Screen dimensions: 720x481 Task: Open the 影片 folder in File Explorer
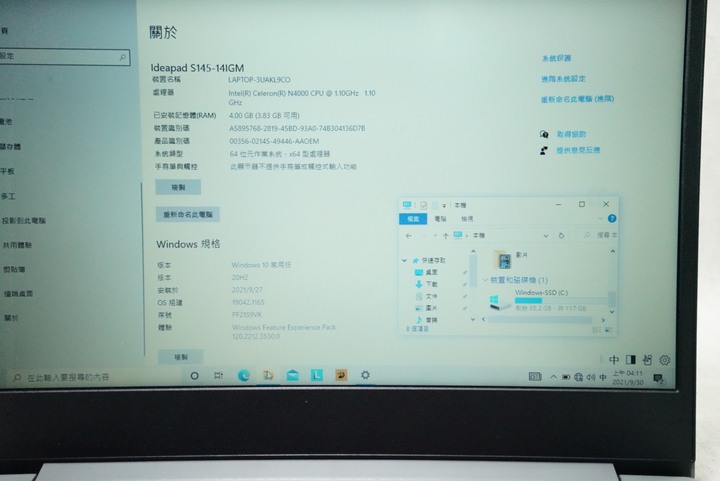[x=510, y=260]
